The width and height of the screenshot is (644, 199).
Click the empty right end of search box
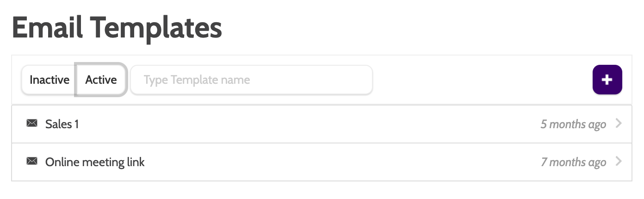point(352,80)
